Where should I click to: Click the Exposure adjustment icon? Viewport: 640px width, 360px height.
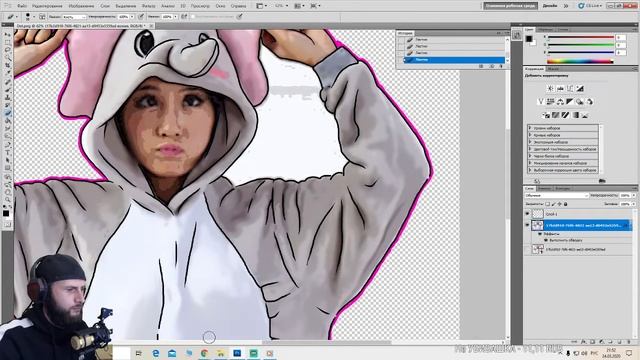(580, 88)
